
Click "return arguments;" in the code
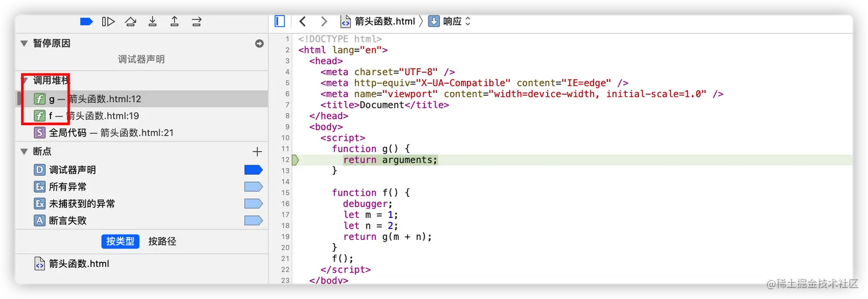(x=390, y=160)
